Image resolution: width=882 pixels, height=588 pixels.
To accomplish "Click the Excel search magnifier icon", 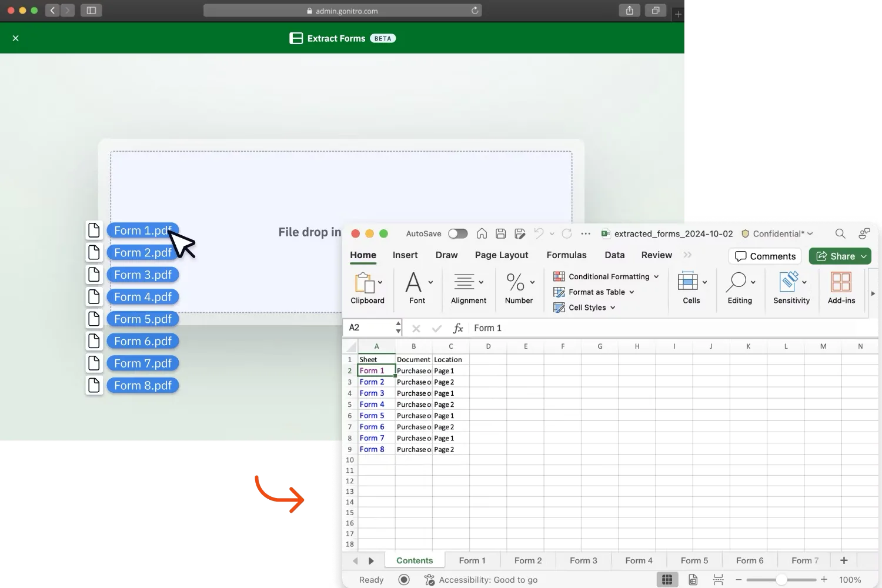I will tap(840, 233).
